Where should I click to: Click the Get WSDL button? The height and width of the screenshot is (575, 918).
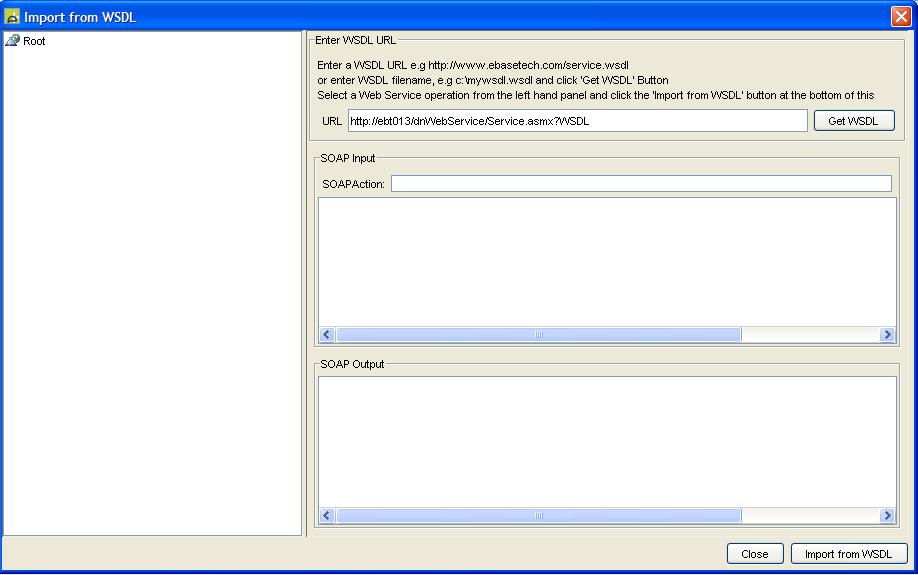(x=853, y=121)
